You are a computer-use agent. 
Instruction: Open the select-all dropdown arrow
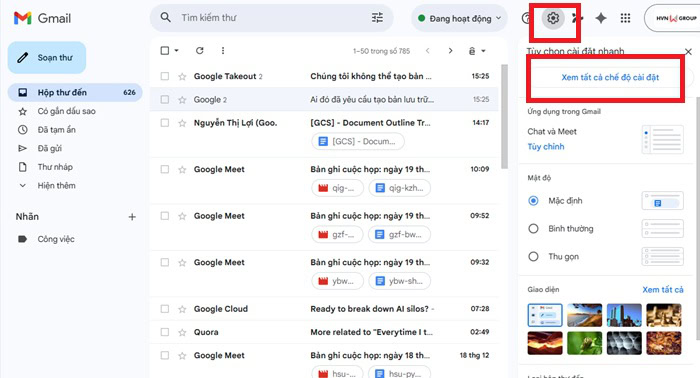click(176, 50)
